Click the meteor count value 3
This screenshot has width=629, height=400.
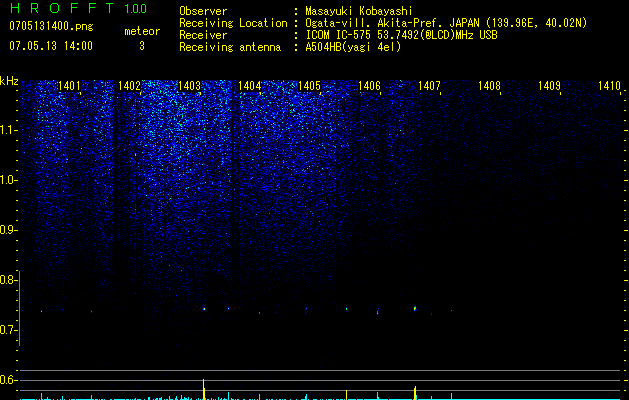tap(142, 46)
